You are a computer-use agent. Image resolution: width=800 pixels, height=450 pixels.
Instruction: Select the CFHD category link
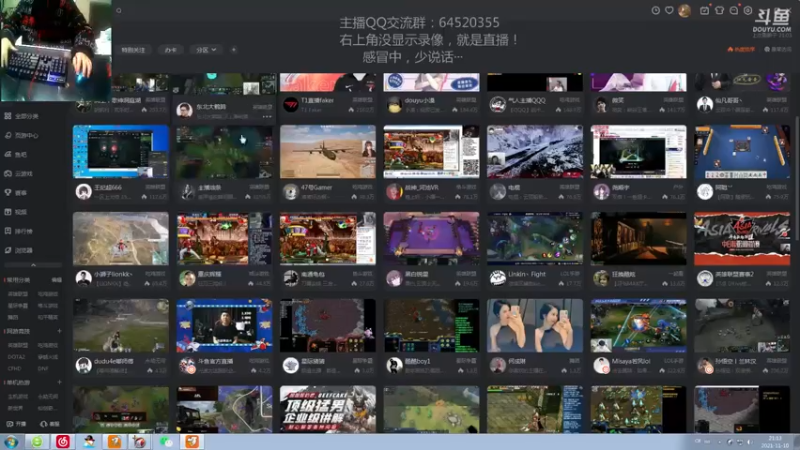(x=14, y=368)
